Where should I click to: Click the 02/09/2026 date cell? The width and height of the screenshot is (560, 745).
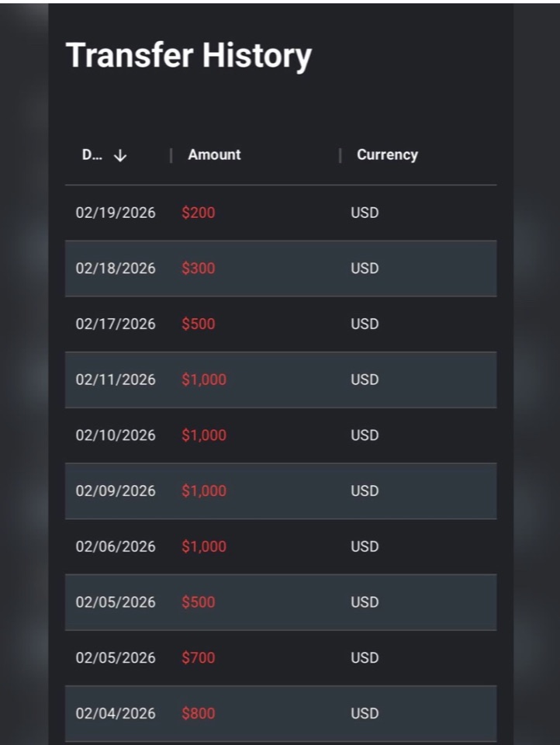[116, 490]
